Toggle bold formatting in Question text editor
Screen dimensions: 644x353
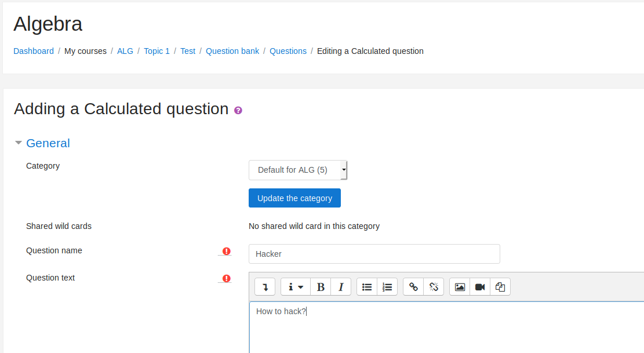tap(321, 287)
